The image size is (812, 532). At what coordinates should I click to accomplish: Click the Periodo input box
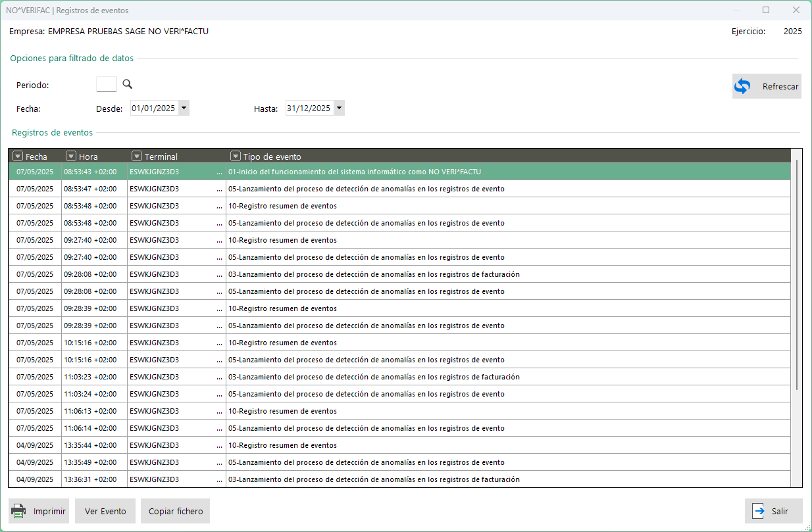point(107,84)
